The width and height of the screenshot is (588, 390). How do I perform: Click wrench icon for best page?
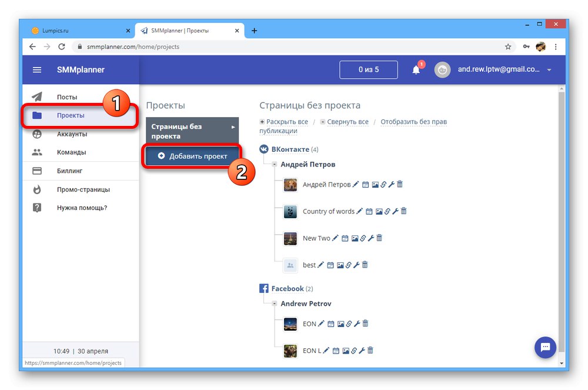(356, 265)
